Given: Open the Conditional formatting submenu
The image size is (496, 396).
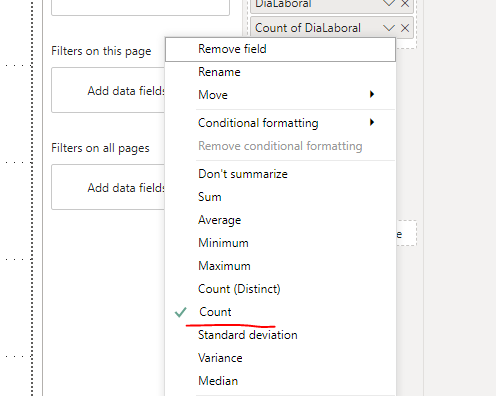Looking at the screenshot, I should click(x=280, y=123).
